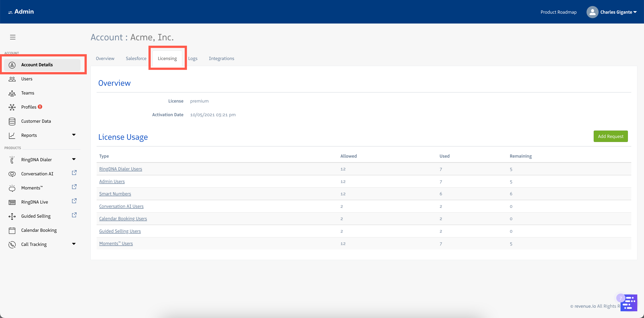Click the Type column header
This screenshot has width=644, height=318.
[x=104, y=156]
